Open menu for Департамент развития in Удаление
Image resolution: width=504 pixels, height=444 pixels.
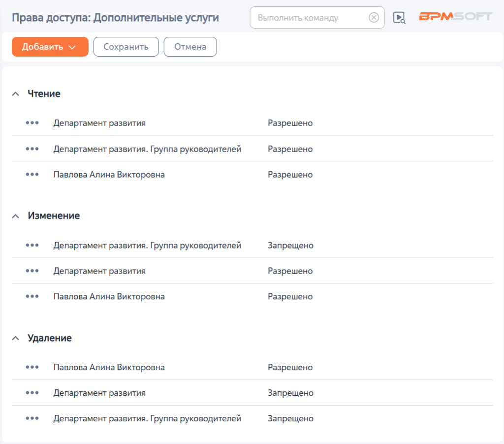pos(32,392)
